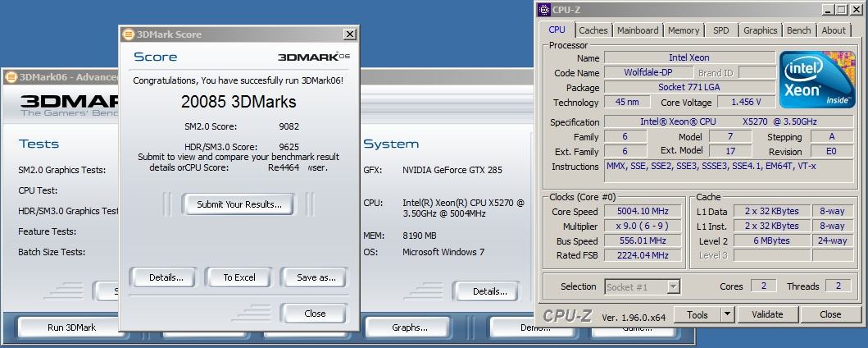Click the Close button in CPU-Z footer

[x=830, y=314]
